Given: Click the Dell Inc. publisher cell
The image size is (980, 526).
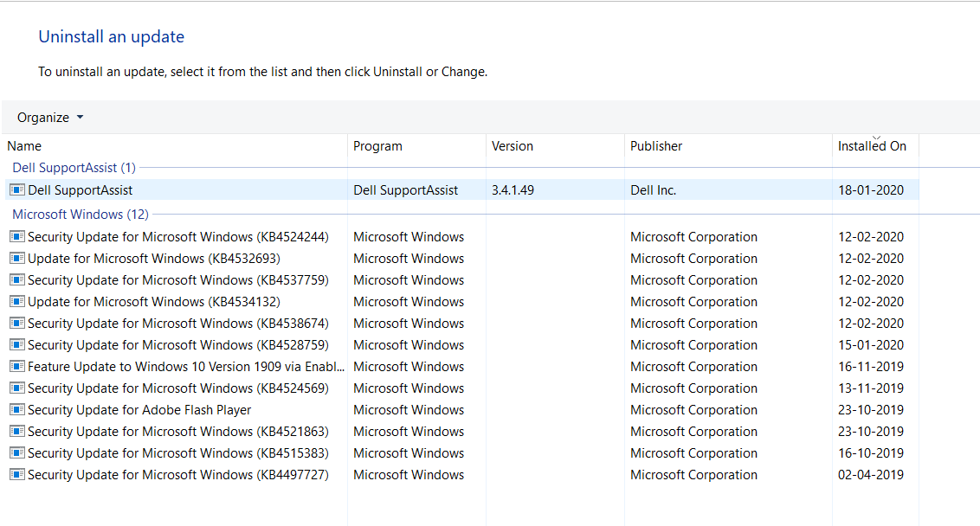Looking at the screenshot, I should tap(653, 190).
